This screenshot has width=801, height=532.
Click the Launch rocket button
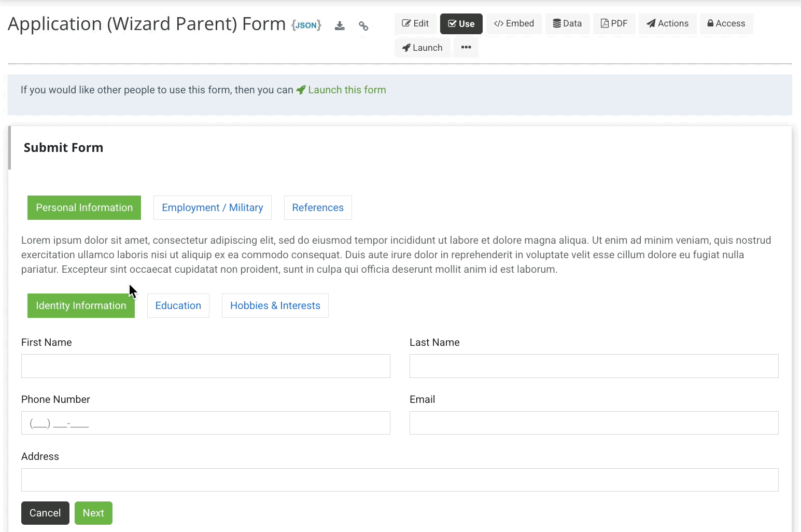422,48
